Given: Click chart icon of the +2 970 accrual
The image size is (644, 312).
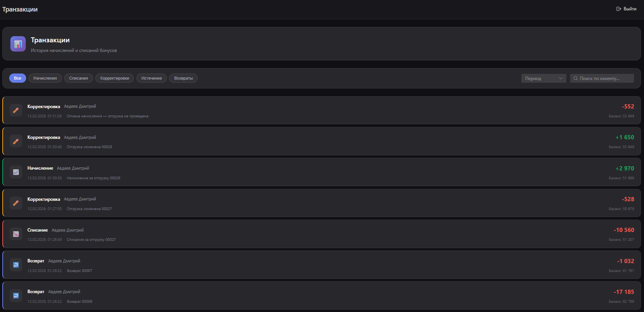Looking at the screenshot, I should pos(16,172).
